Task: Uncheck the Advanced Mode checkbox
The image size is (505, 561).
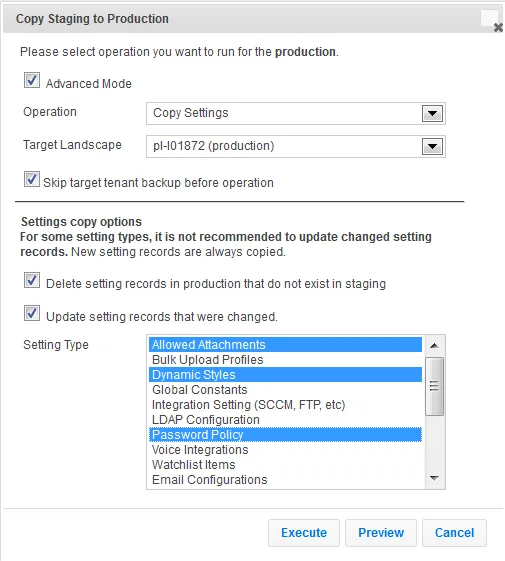Action: click(32, 80)
